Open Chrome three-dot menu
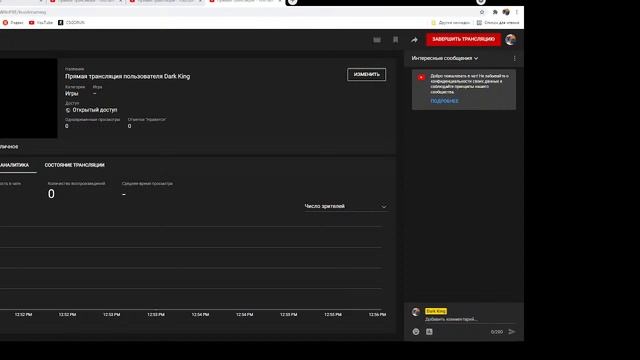This screenshot has height=360, width=640. 517,12
